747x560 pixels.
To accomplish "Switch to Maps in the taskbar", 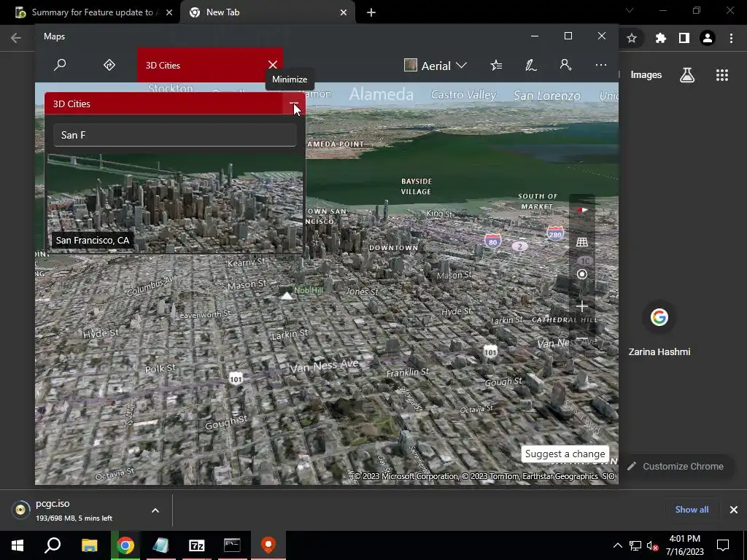I will (x=268, y=545).
